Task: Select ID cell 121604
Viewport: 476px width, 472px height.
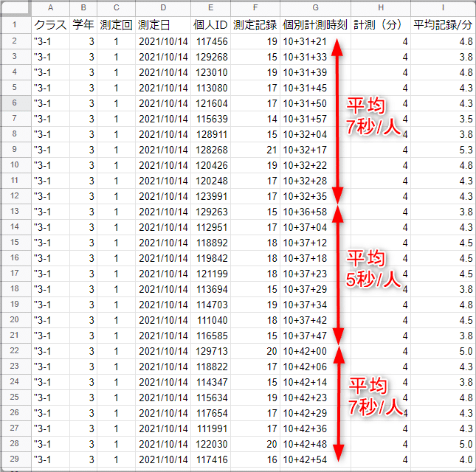Action: click(x=210, y=103)
